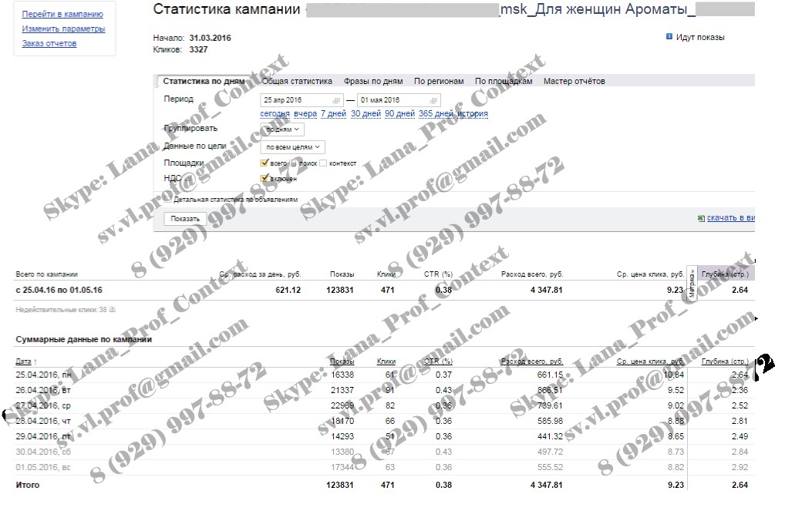
Task: Open the 'По площадкам' tab
Action: 504,81
